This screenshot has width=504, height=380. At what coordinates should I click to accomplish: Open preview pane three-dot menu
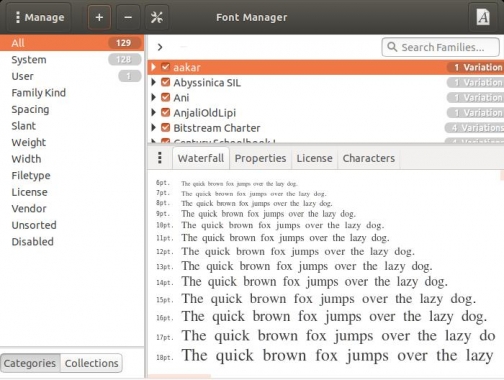(x=160, y=158)
